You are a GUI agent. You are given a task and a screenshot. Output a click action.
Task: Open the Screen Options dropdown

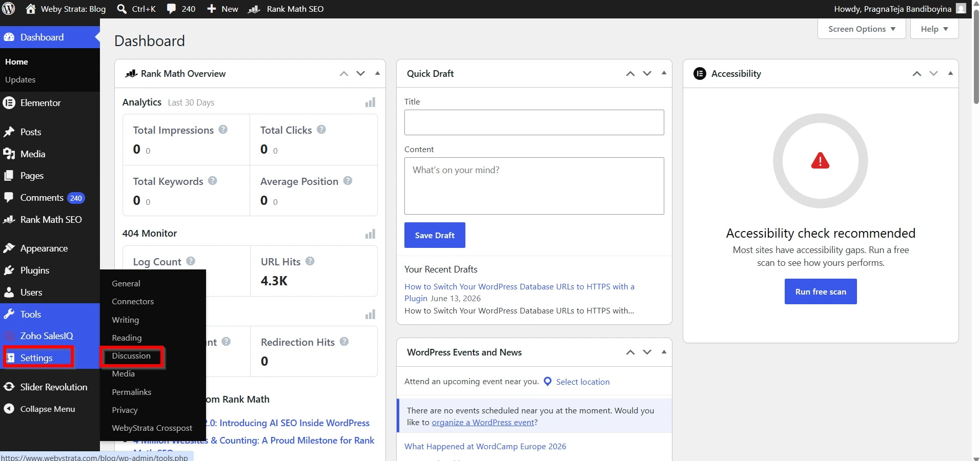click(x=862, y=29)
